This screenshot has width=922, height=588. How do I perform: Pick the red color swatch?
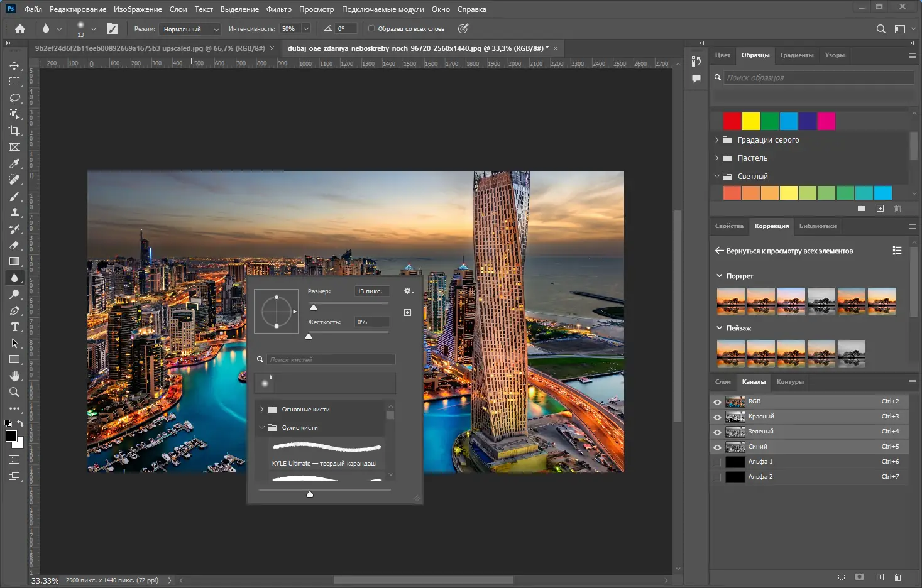(x=732, y=121)
